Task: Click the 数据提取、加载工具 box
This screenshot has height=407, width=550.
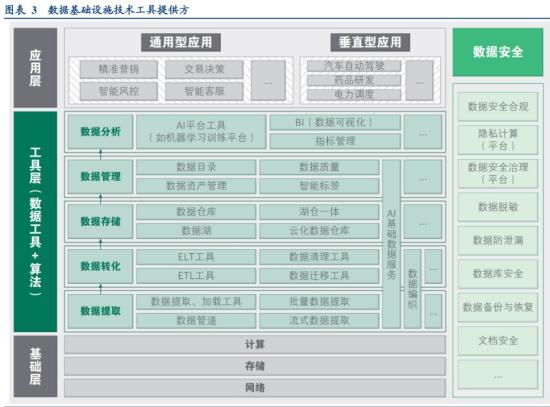Action: click(196, 302)
